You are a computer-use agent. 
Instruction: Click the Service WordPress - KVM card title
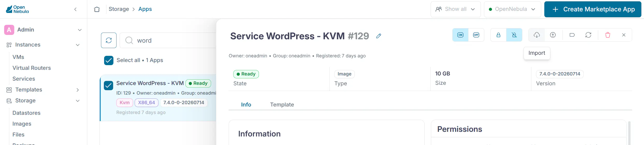150,83
